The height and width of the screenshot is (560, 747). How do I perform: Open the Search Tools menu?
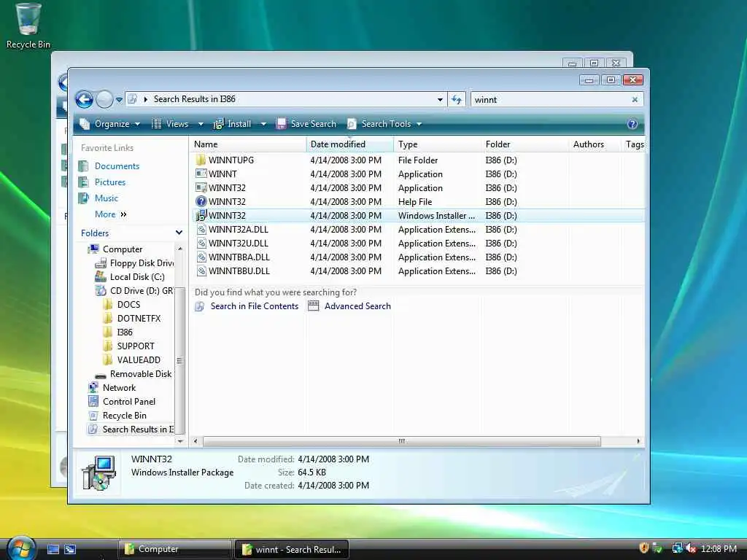tap(384, 124)
